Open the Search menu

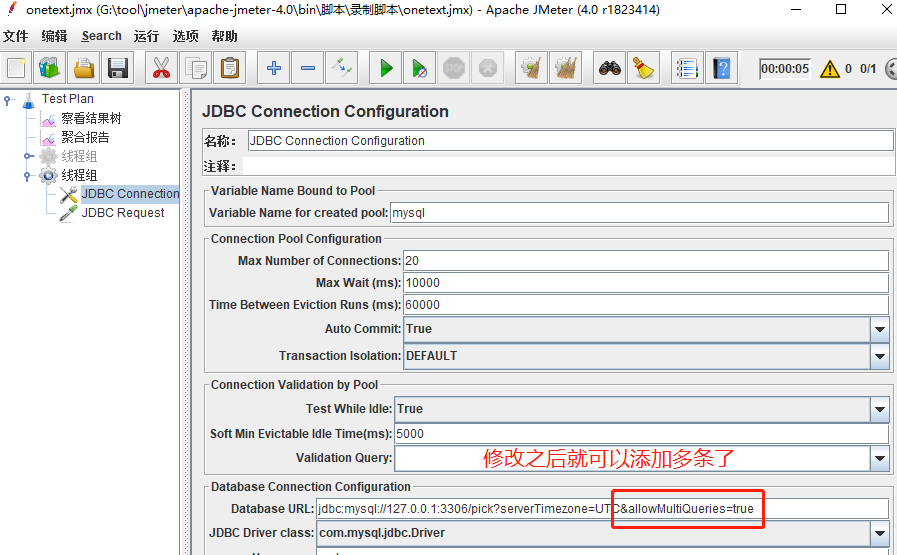click(101, 36)
